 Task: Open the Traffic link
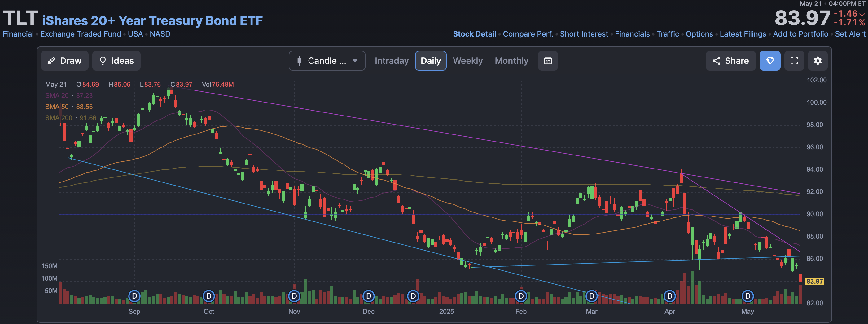coord(668,34)
